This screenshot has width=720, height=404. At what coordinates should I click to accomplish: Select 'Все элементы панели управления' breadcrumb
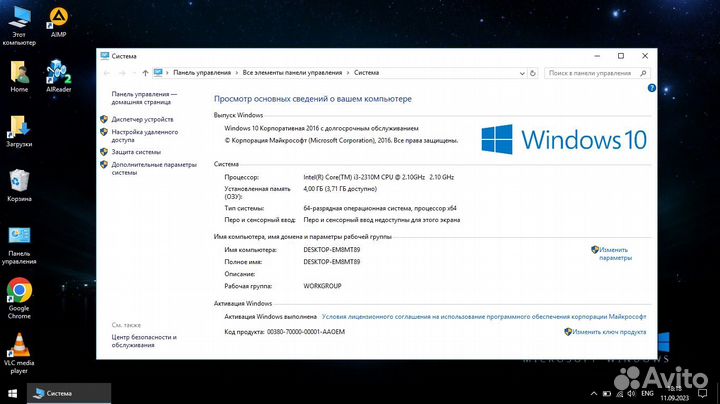[x=292, y=73]
